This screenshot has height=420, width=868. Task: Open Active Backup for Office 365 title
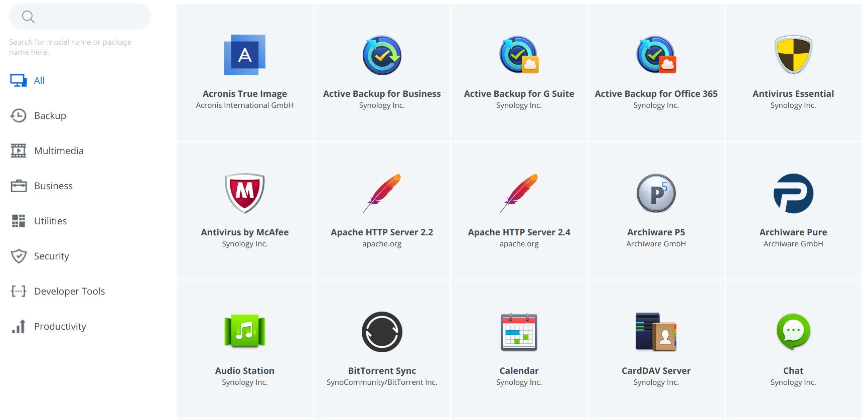click(656, 93)
